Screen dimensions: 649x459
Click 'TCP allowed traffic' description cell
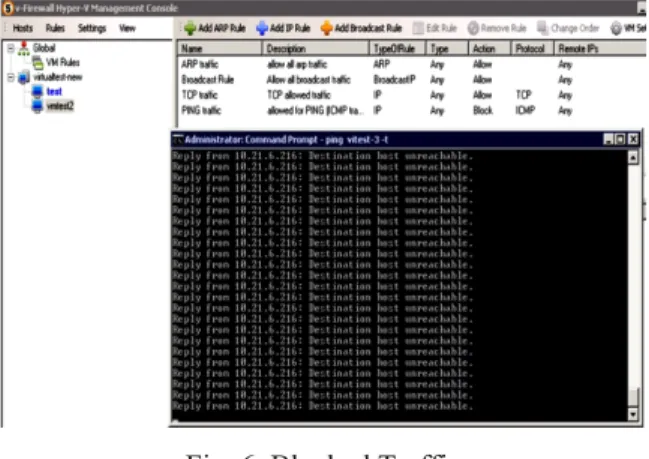click(x=298, y=95)
